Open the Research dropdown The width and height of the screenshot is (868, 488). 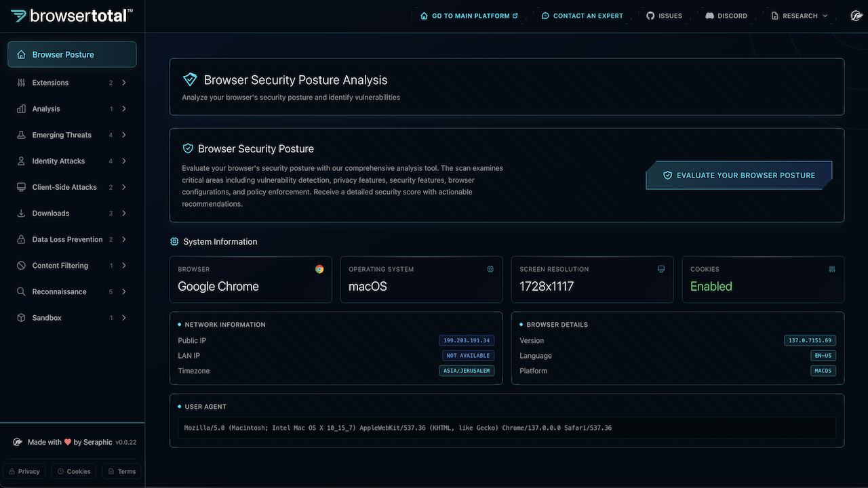coord(800,16)
